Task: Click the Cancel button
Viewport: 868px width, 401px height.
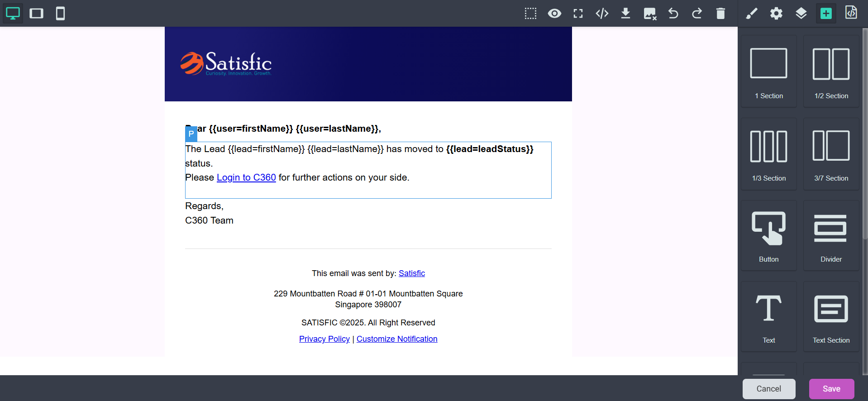Action: pos(769,389)
